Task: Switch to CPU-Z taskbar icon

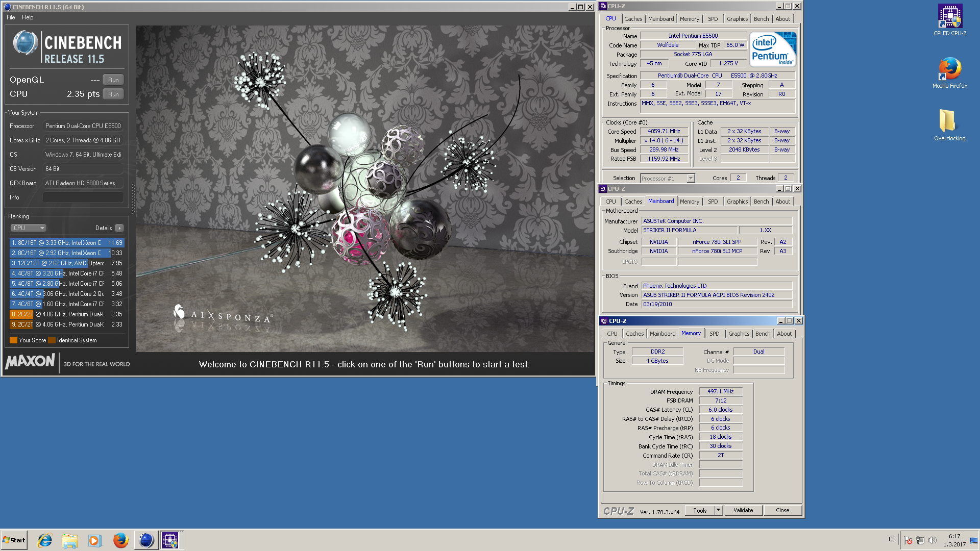Action: coord(170,540)
